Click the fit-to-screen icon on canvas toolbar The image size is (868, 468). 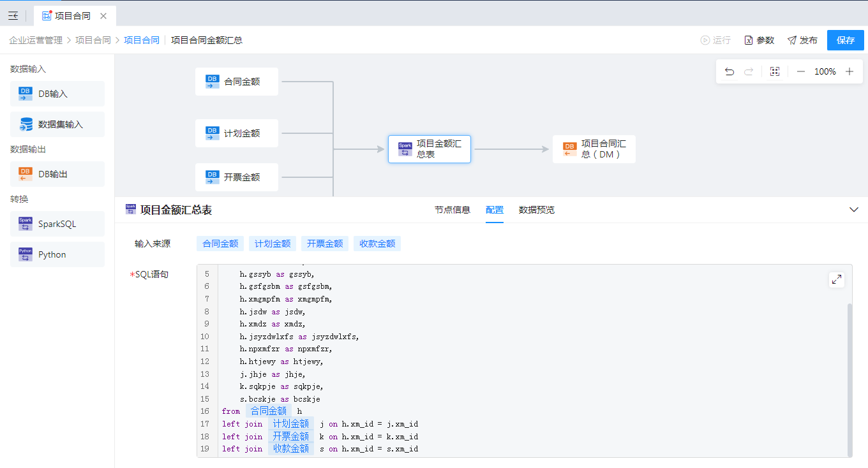775,72
